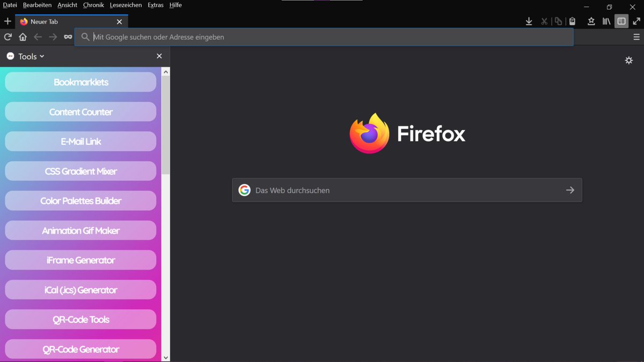Image resolution: width=644 pixels, height=362 pixels.
Task: Click the Google logo in search box
Action: pos(245,190)
